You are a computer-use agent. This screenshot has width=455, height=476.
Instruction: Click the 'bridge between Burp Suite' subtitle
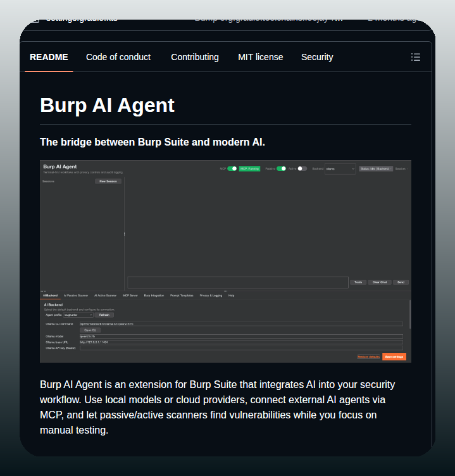[x=153, y=142]
